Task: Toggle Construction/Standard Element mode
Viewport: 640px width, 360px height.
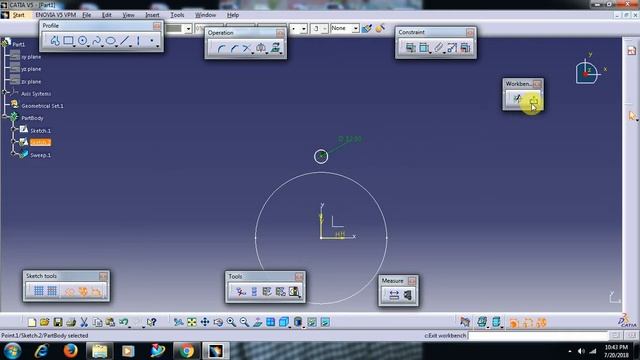Action: (69, 291)
